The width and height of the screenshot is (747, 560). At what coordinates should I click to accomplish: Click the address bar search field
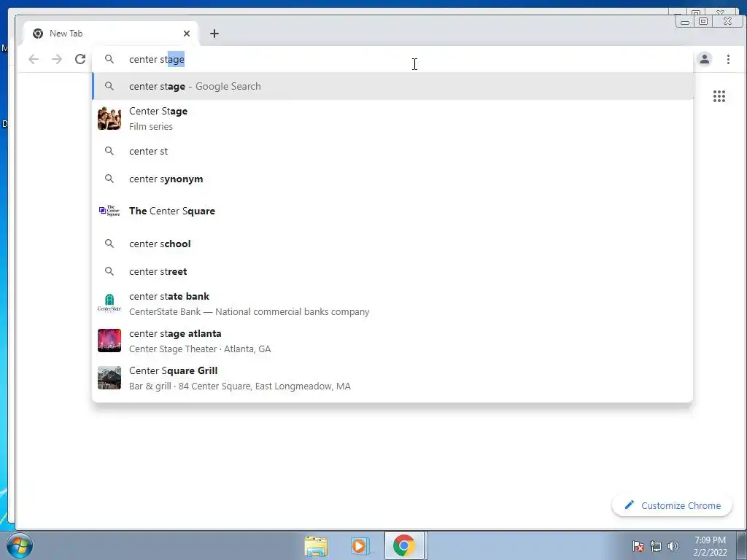coord(392,59)
